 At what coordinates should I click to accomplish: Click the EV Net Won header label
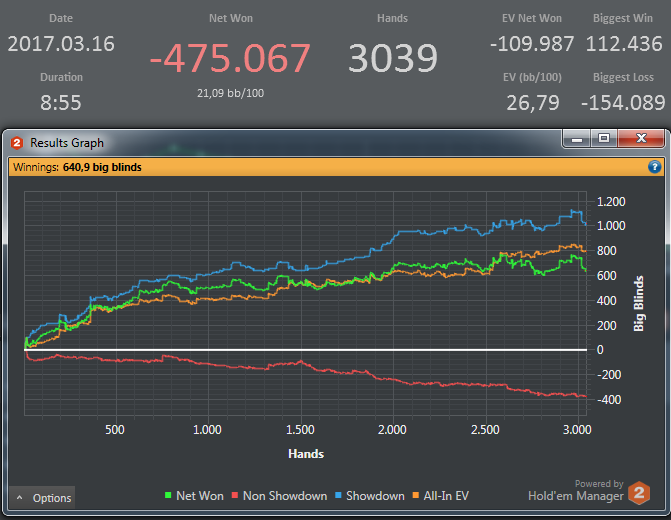[x=531, y=18]
